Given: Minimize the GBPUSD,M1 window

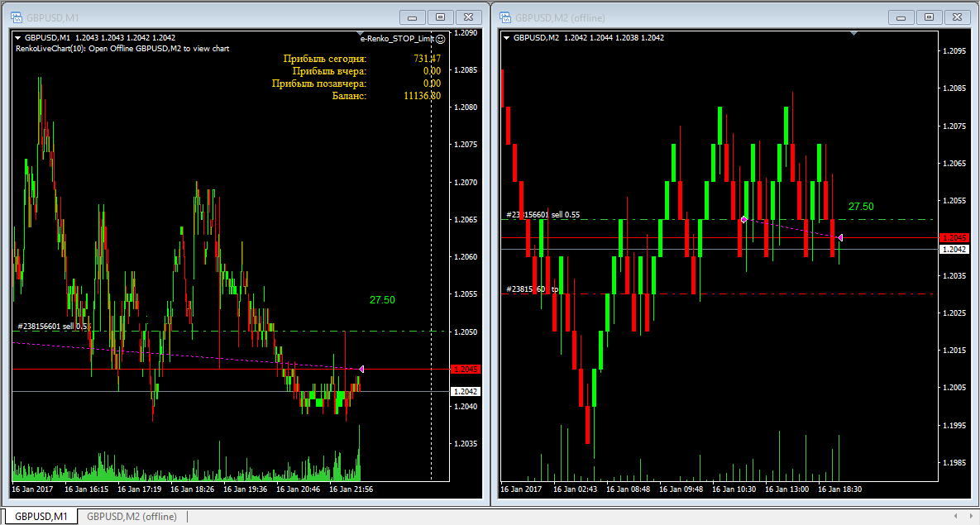Looking at the screenshot, I should [x=413, y=17].
